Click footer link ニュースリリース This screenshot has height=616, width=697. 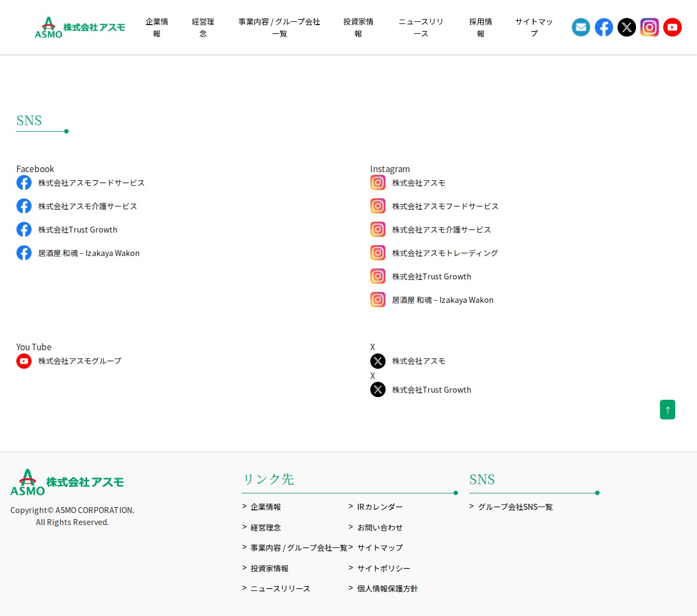pos(280,589)
